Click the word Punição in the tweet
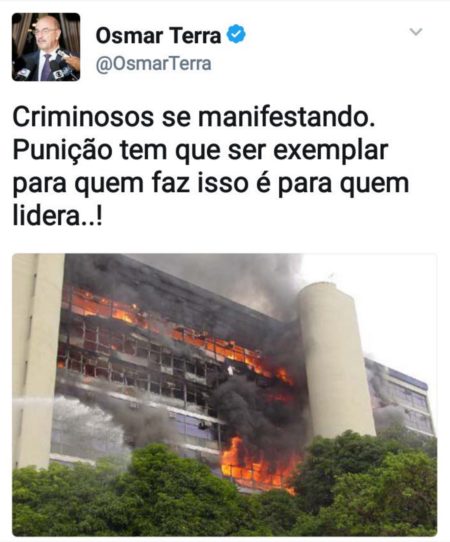The height and width of the screenshot is (542, 450). tap(62, 151)
